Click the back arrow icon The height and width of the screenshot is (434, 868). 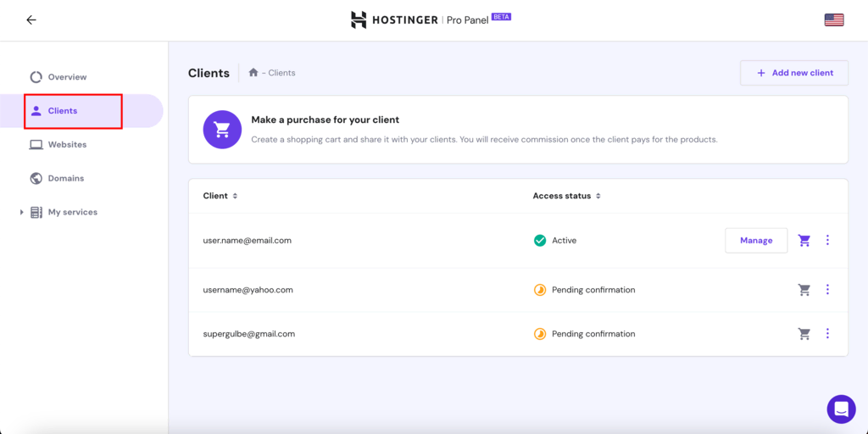click(x=31, y=19)
